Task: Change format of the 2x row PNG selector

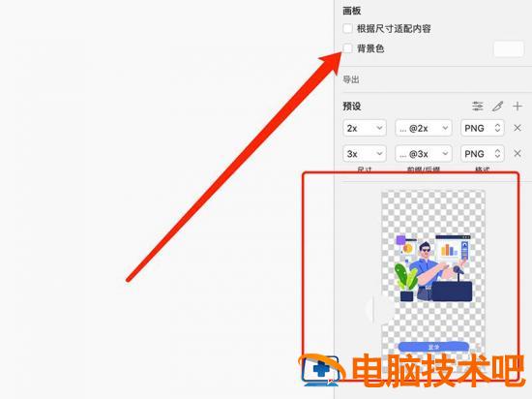Action: pyautogui.click(x=482, y=128)
